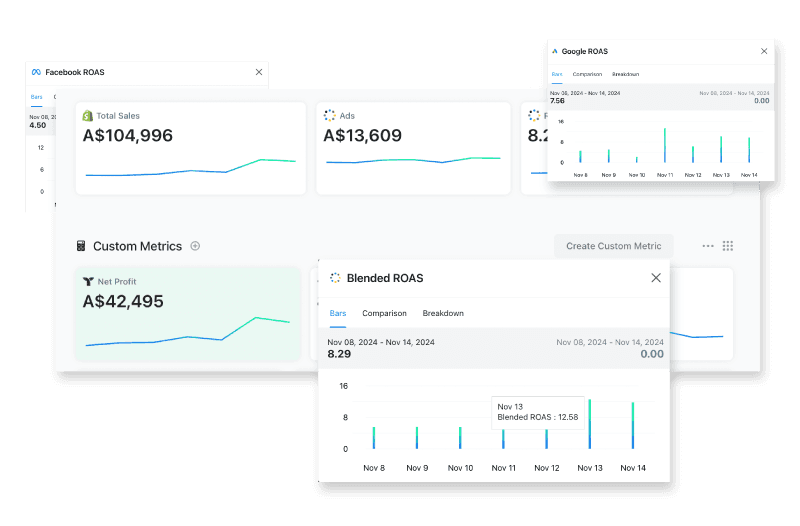Click the Nov 10 bar in Blended ROAS chart
This screenshot has width=800, height=526.
(x=460, y=438)
